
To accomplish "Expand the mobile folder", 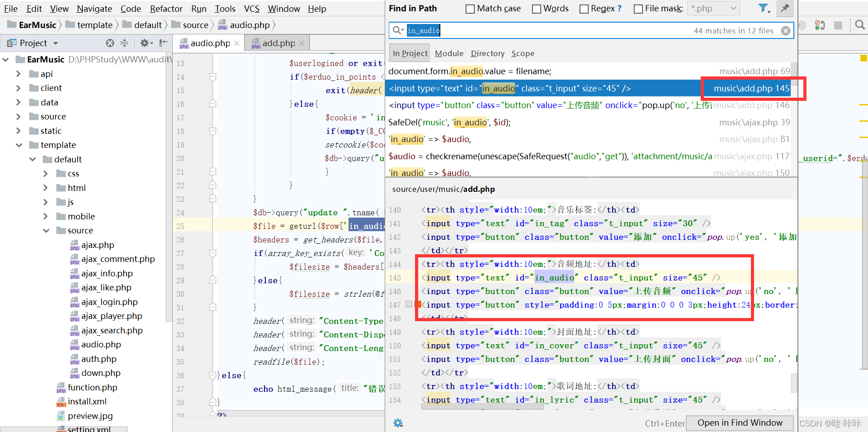I will pos(46,216).
